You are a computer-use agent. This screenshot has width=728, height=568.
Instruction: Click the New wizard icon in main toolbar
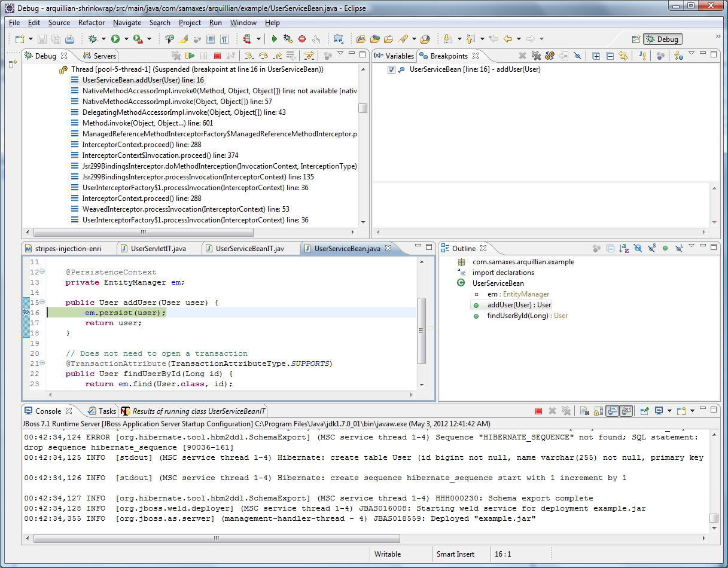[x=20, y=39]
